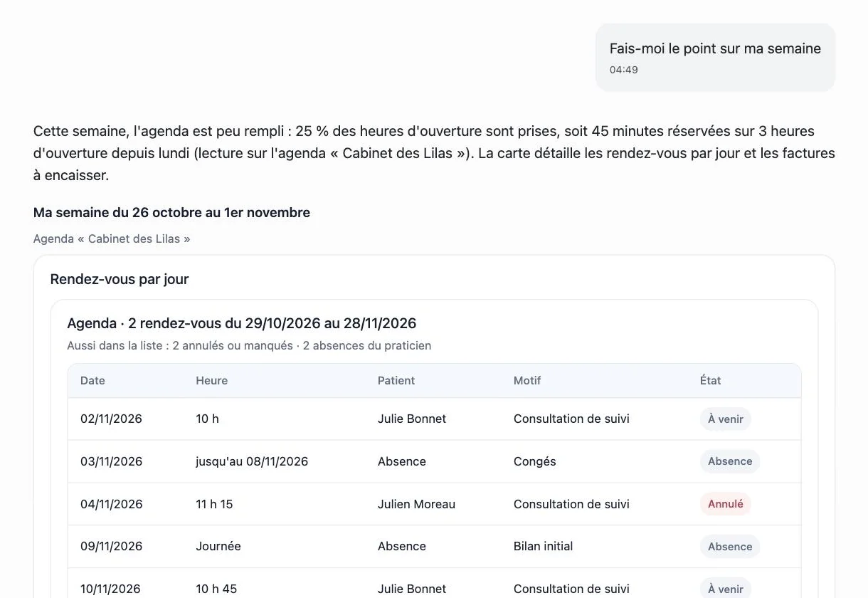
Task: Click the "À venir" badge for 02/11/2026
Action: coord(726,419)
